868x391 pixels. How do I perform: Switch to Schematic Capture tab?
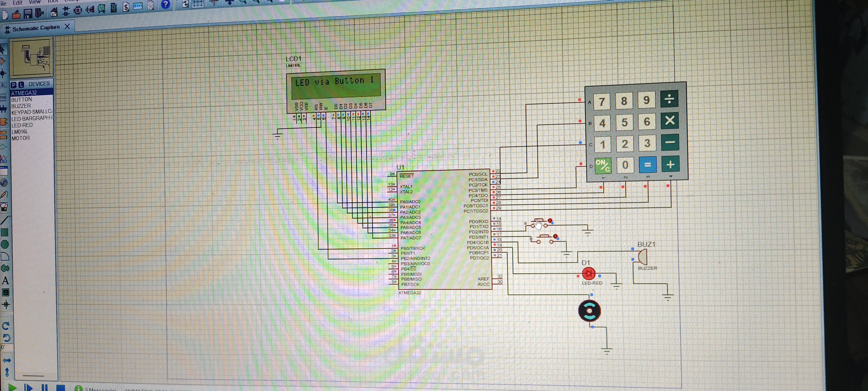36,28
